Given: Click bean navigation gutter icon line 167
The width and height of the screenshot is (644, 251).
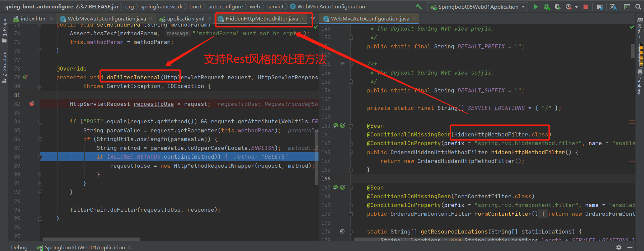Looking at the screenshot, I should (x=336, y=187).
